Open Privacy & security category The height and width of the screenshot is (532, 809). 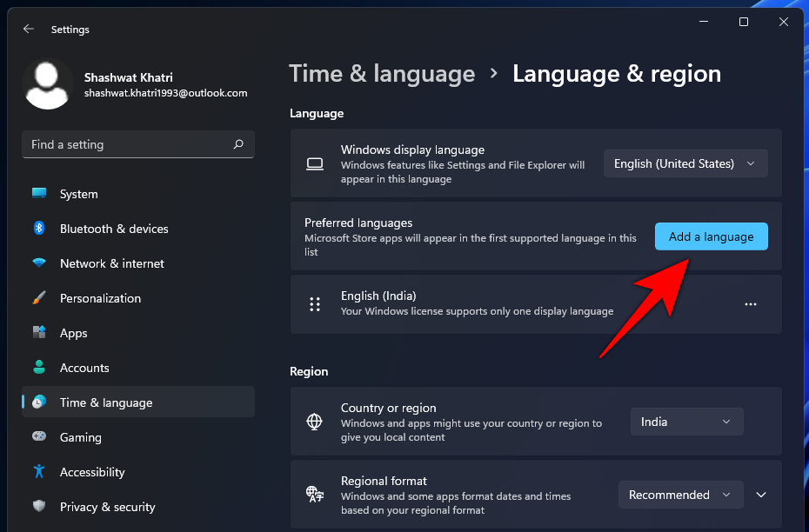(x=138, y=507)
